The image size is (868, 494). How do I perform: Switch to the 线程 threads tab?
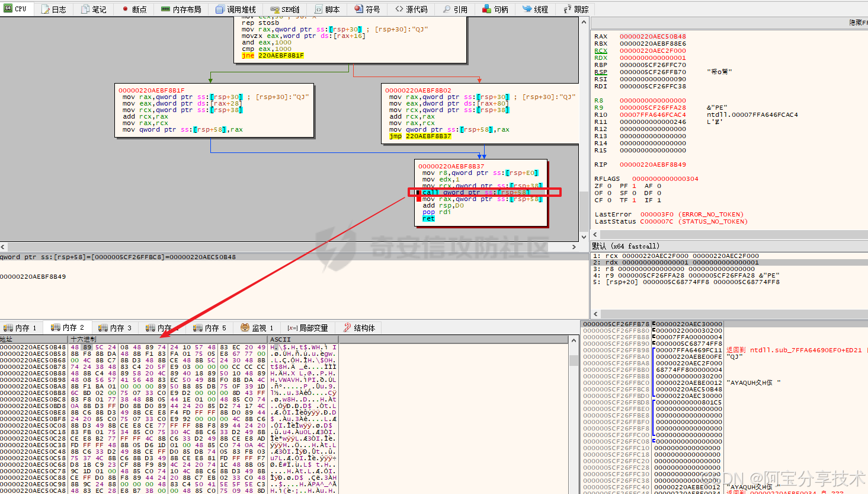(x=536, y=9)
